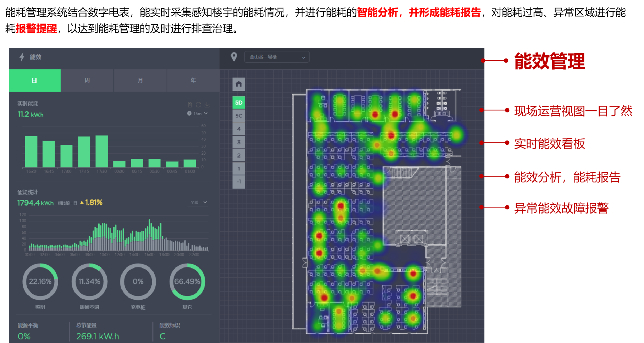Select floor 2 button
This screenshot has width=644, height=343.
[x=239, y=155]
